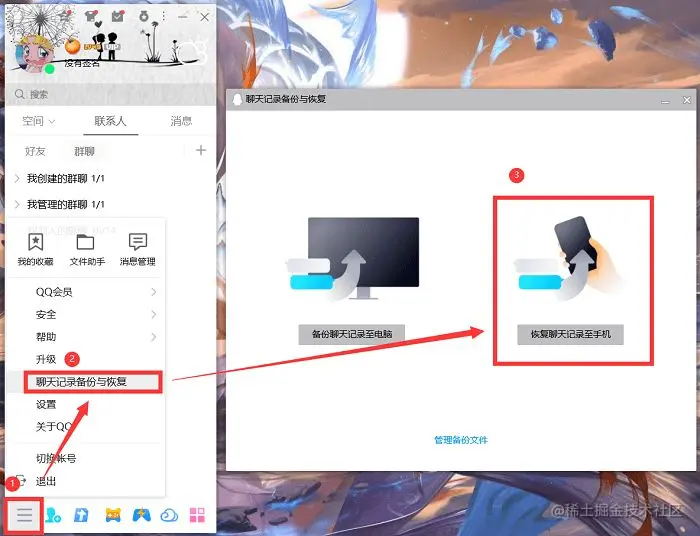The width and height of the screenshot is (700, 536).
Task: Focus the 搜索 search field
Action: (110, 94)
